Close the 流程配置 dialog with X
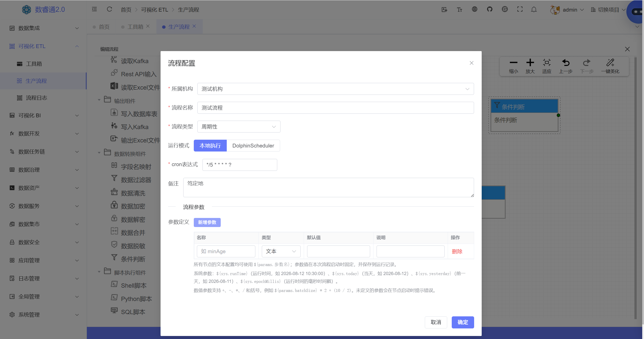The image size is (644, 339). (x=471, y=63)
